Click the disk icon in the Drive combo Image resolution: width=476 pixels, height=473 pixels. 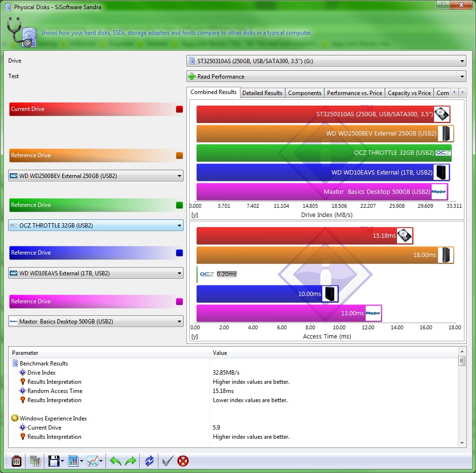192,61
